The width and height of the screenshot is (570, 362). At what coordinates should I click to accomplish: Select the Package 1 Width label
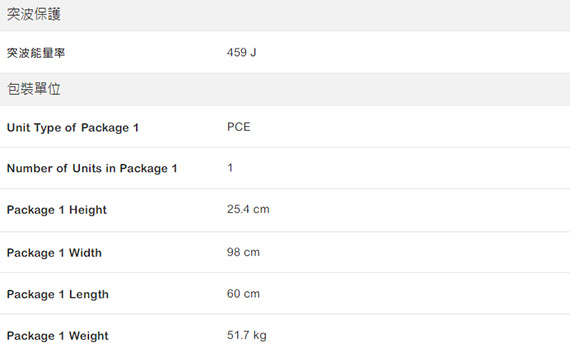click(x=54, y=253)
